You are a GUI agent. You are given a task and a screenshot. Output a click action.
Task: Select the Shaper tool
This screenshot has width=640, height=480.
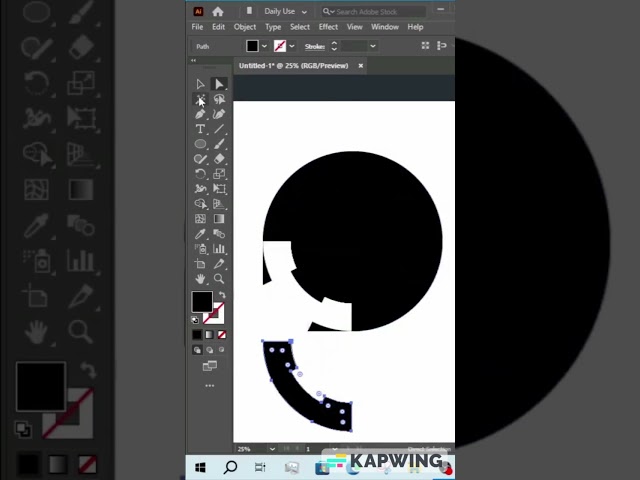coord(200,159)
